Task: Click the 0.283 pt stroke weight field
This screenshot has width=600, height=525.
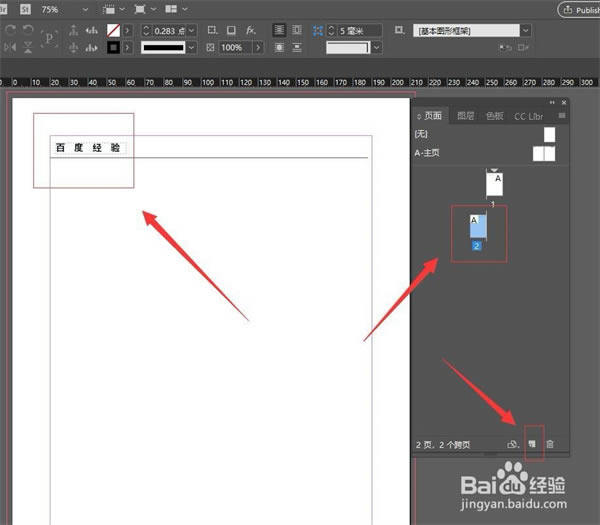Action: click(x=169, y=31)
